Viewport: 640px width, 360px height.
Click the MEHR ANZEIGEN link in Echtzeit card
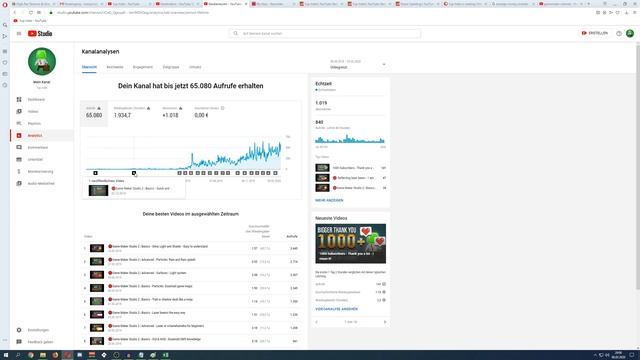[329, 200]
